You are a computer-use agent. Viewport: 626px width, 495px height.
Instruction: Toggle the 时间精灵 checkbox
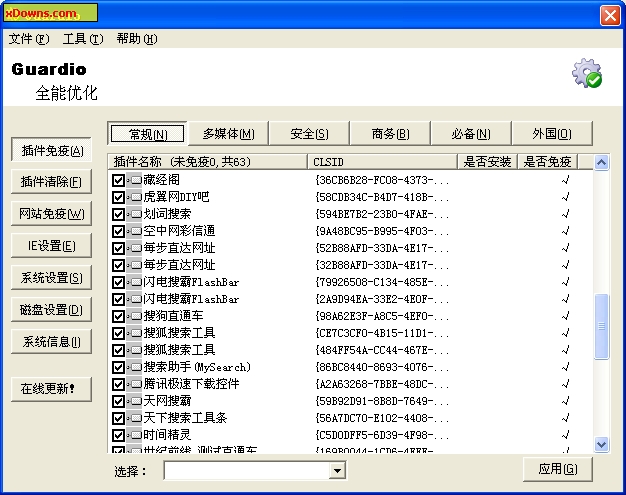pyautogui.click(x=118, y=435)
